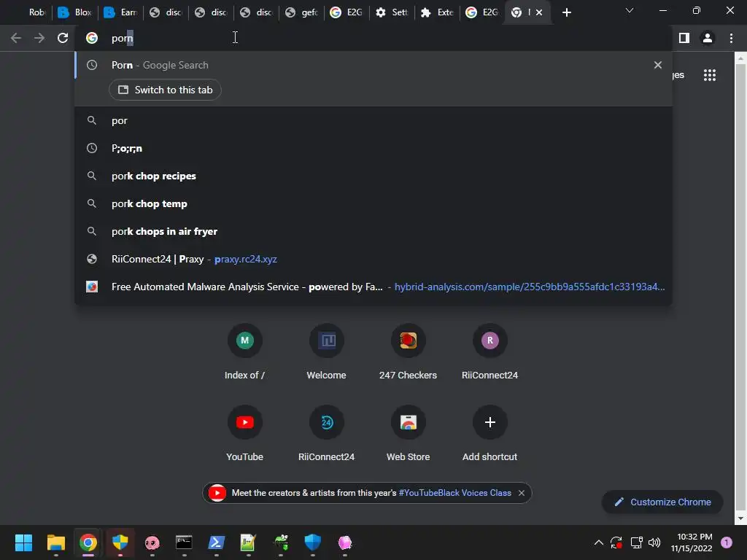Dismiss the YouTube creators promo banner
Image resolution: width=747 pixels, height=560 pixels.
tap(522, 493)
